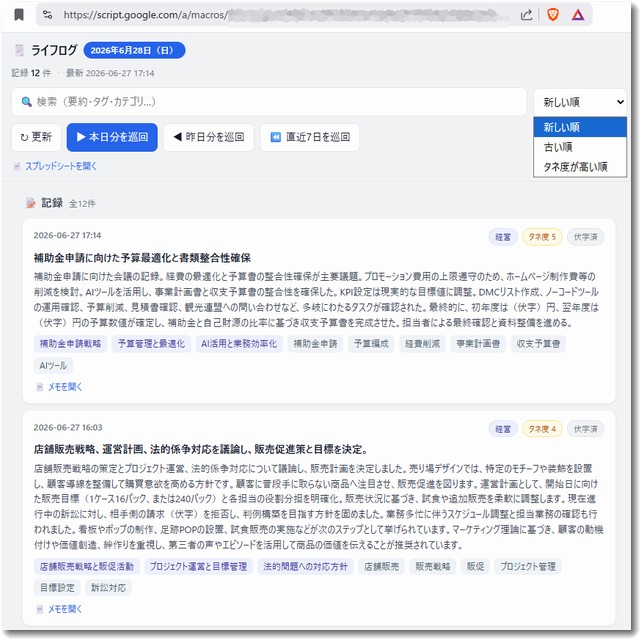The image size is (640, 639).
Task: Select タネ度が高い順 sort option
Action: click(580, 166)
